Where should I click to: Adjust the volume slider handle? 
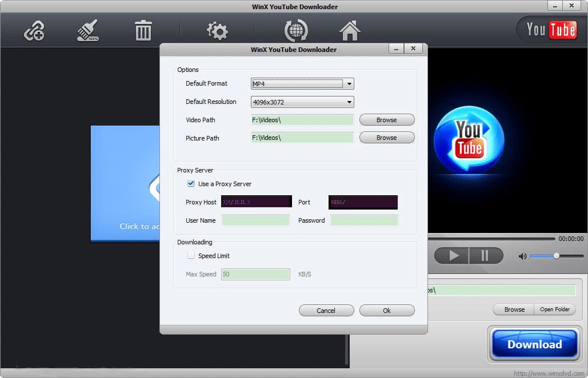click(x=557, y=256)
